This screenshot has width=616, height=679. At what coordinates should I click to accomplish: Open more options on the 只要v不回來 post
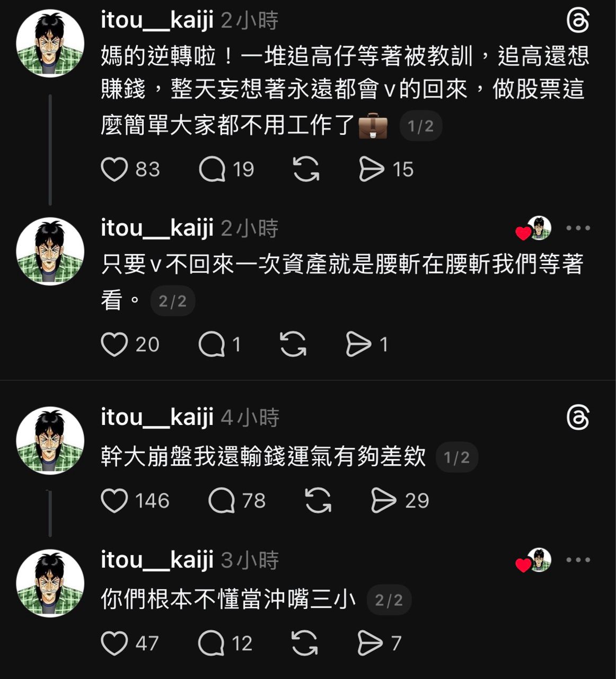tap(578, 228)
